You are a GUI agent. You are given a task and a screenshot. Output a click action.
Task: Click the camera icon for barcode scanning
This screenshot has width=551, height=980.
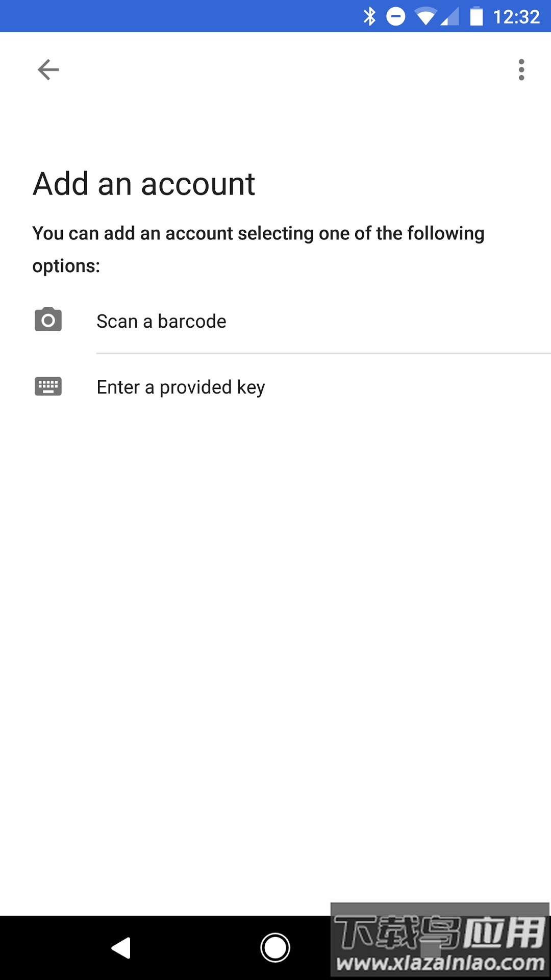pos(48,320)
